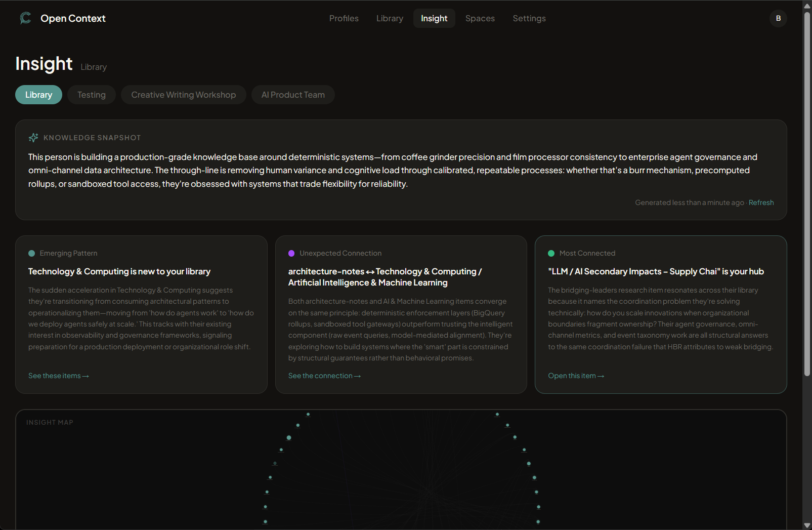This screenshot has height=530, width=812.
Task: Click the 'Generated less than a minute ago' text
Action: tap(690, 202)
